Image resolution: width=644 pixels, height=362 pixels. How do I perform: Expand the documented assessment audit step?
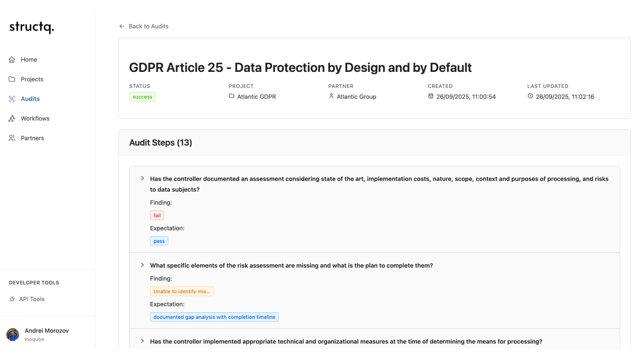click(x=142, y=178)
